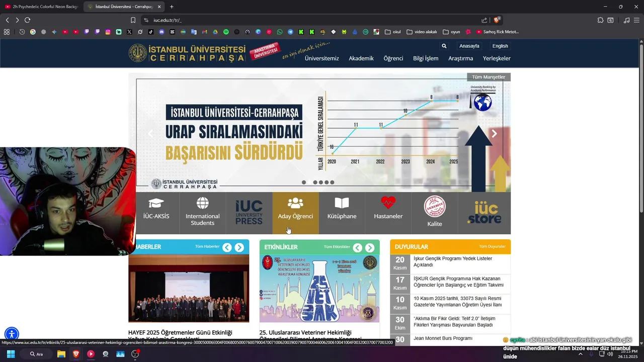Click the Tüm Manşetler button
The width and height of the screenshot is (644, 362).
(489, 77)
